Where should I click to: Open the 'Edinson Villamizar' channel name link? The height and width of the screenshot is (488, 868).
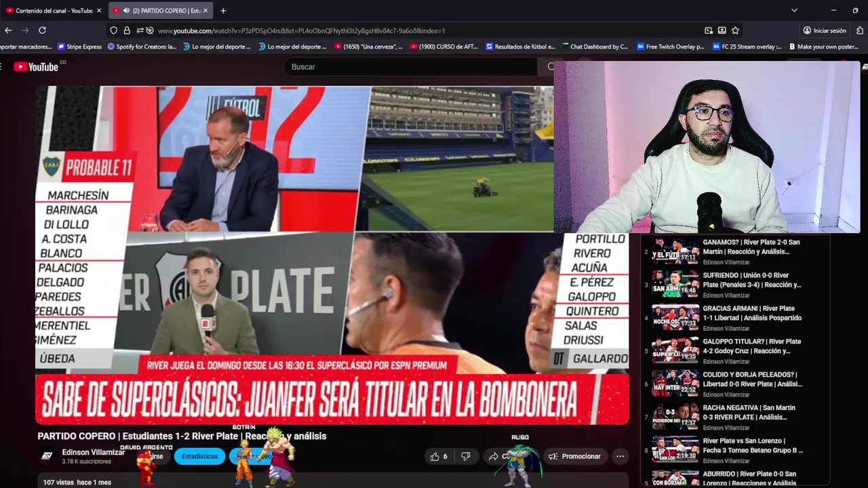coord(93,452)
